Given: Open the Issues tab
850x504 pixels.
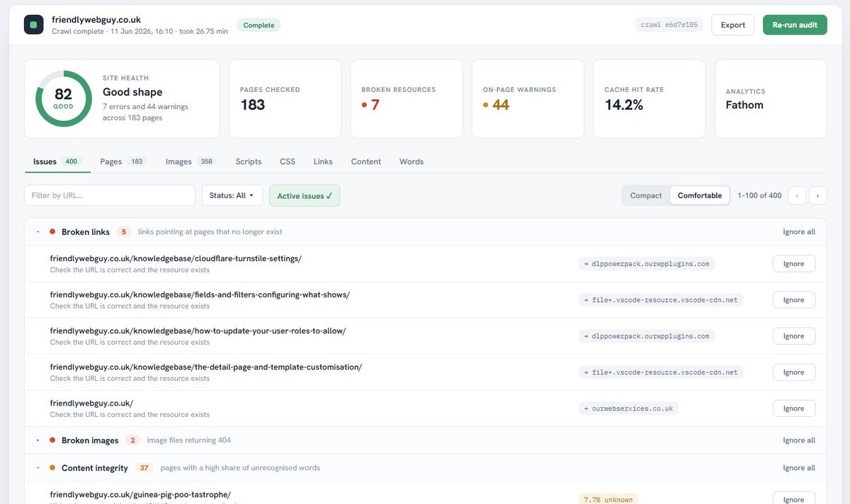Looking at the screenshot, I should [x=57, y=161].
